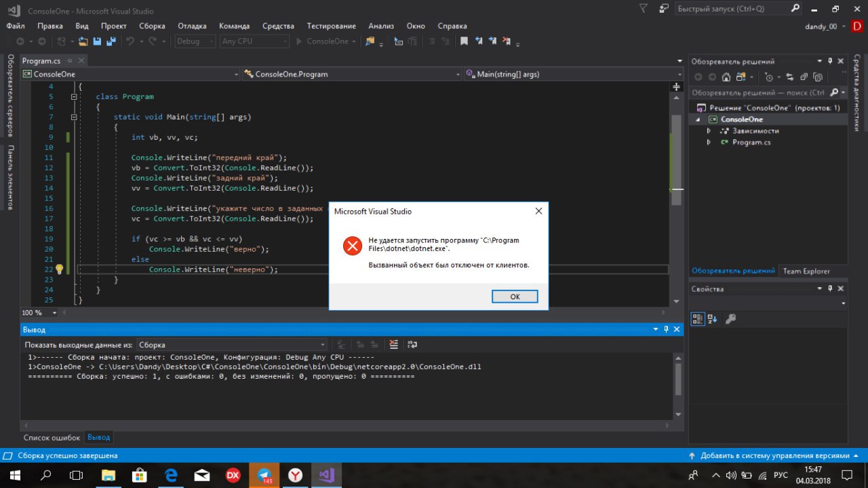
Task: Click the Solution Explorer search magnifier icon
Action: coord(835,92)
